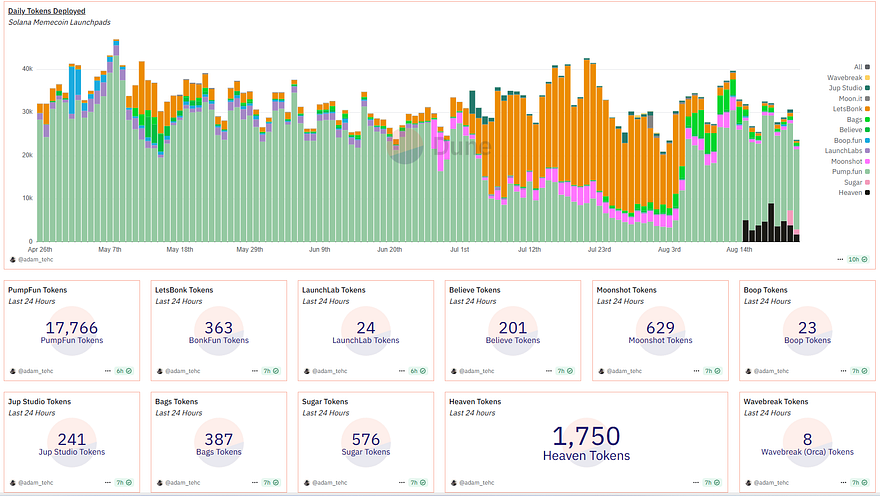Open the @adam_tehc link on the Heaven Tokens card
Viewport: 880px width, 496px height.
click(x=476, y=483)
